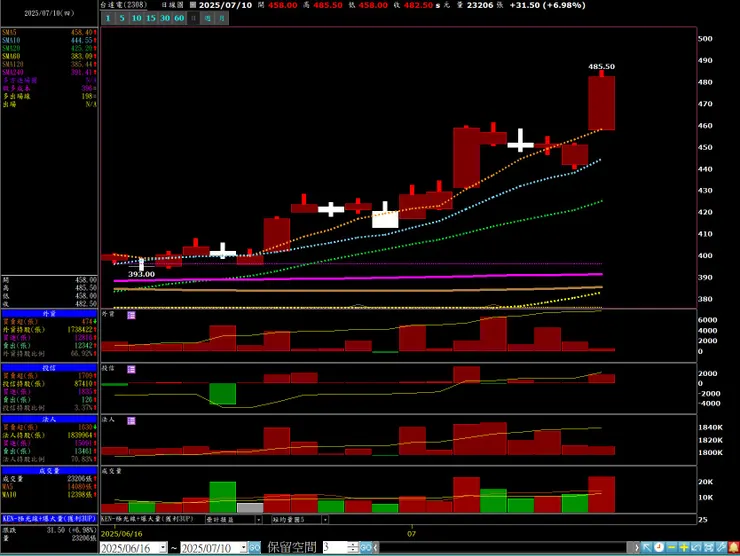Select the 10-minute chart interval
This screenshot has height=556, width=740.
(136, 18)
